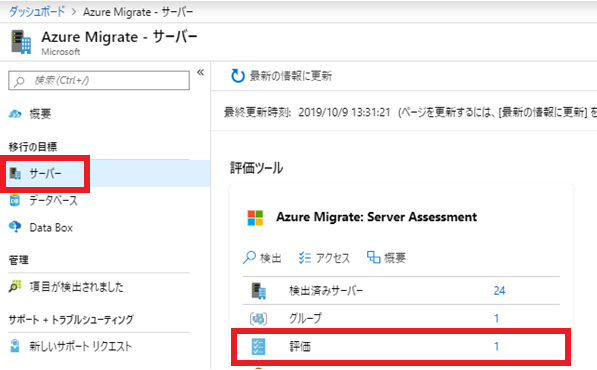Click the Azure Migrate server header icon
597x370 pixels.
(21, 42)
